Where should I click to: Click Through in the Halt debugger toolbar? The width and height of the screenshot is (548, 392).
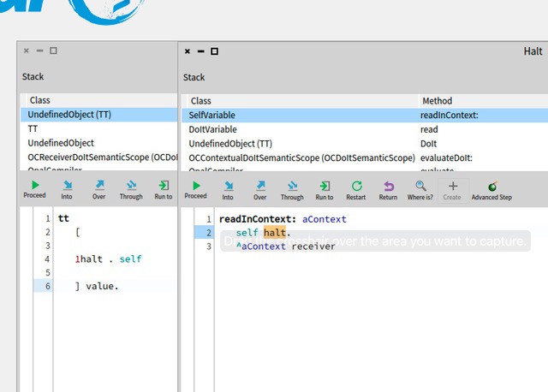pos(292,190)
